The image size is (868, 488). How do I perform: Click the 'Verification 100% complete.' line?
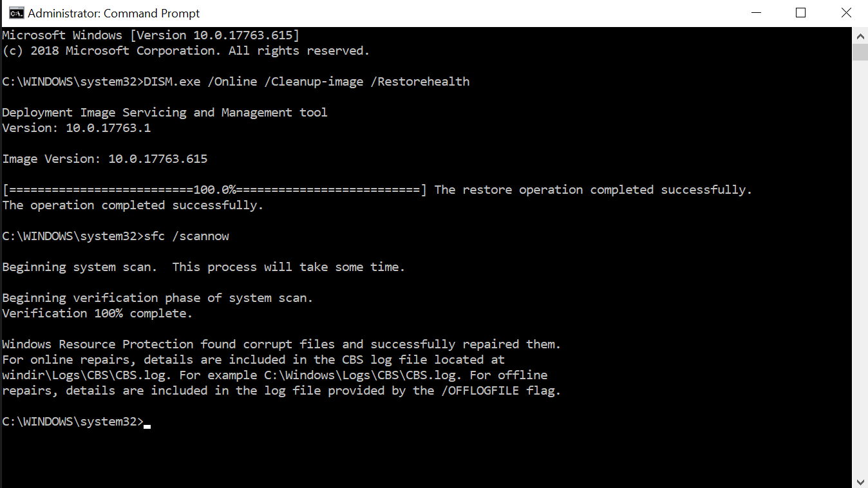tap(98, 314)
